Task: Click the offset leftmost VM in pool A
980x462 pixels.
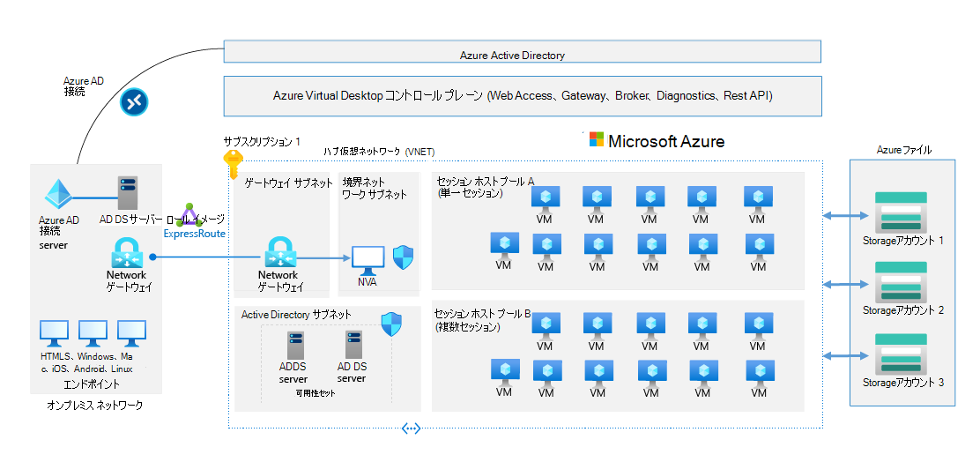Action: coord(504,246)
